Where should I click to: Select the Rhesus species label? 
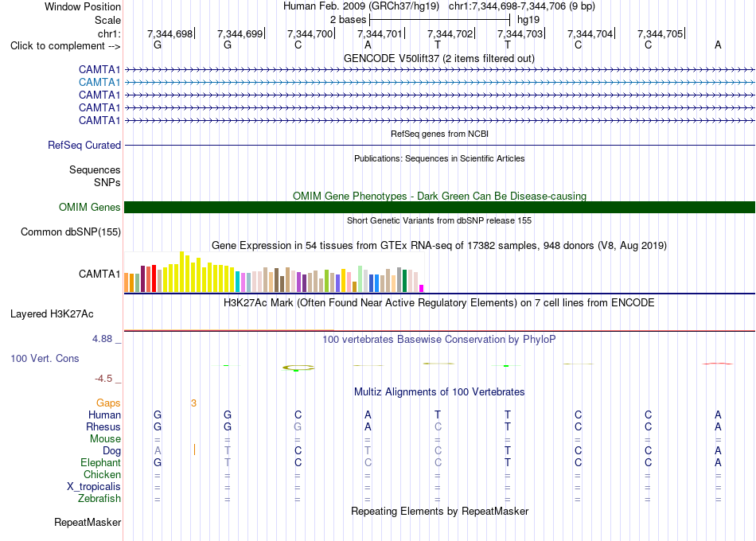[x=103, y=426]
